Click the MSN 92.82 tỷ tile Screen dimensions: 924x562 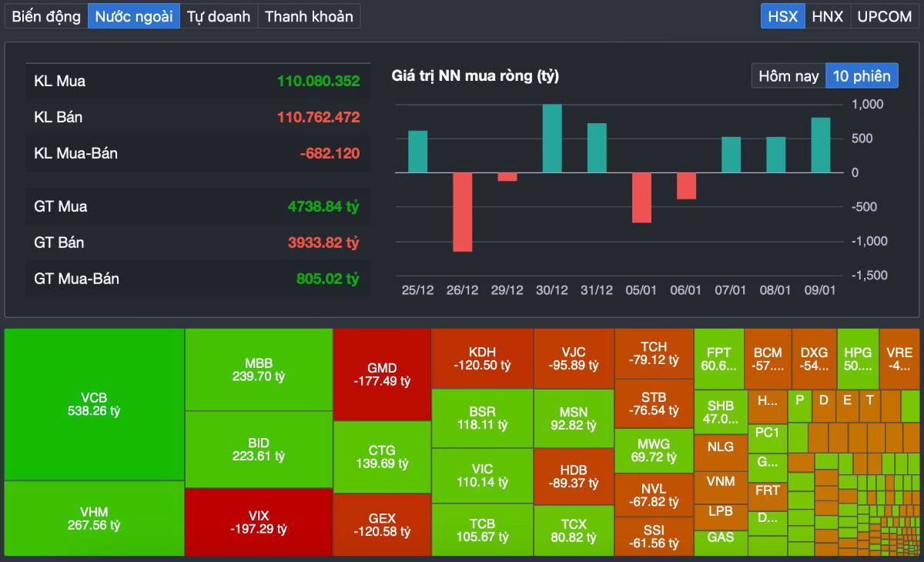pyautogui.click(x=574, y=418)
